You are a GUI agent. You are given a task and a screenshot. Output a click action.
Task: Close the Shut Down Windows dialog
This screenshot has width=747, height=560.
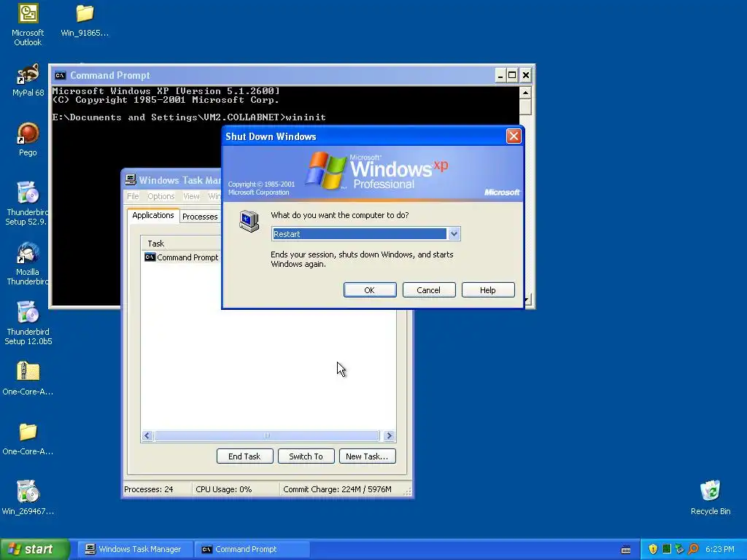[514, 136]
